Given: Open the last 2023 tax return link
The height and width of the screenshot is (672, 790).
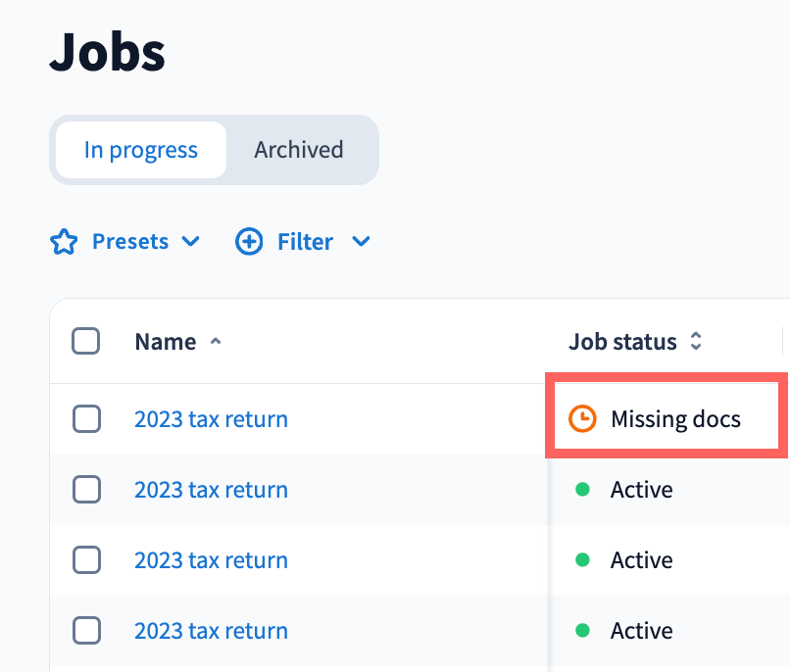Looking at the screenshot, I should click(211, 631).
